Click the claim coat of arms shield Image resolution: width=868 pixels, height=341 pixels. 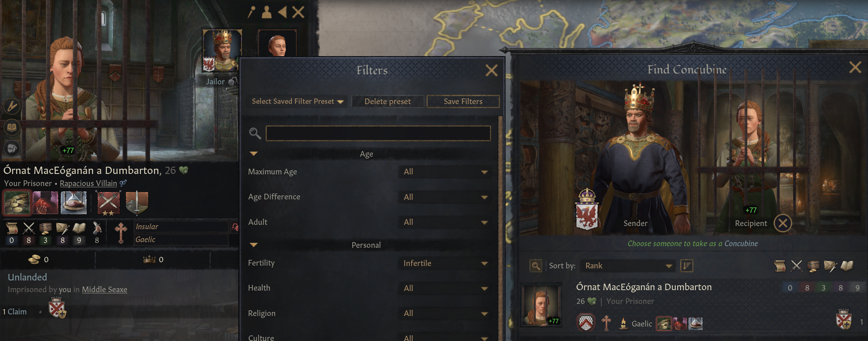pyautogui.click(x=57, y=309)
